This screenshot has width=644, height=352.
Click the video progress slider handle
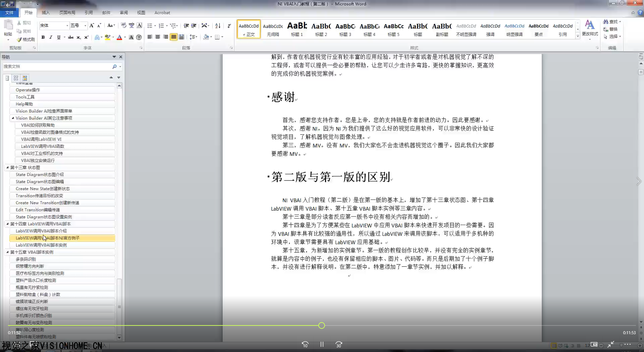tap(321, 325)
